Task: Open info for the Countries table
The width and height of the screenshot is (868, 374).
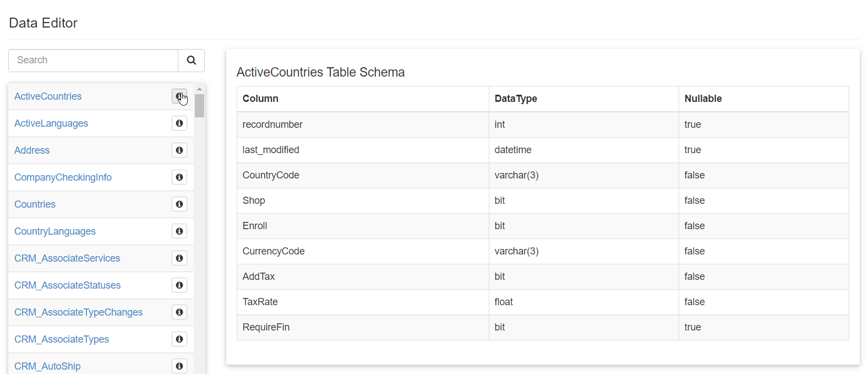Action: tap(179, 204)
